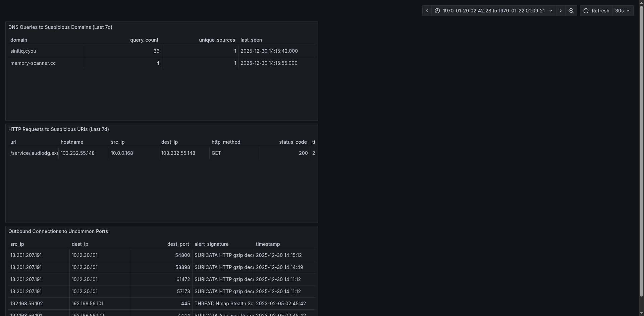
Task: Select the sinitjq.cyou domain cell
Action: click(x=47, y=51)
